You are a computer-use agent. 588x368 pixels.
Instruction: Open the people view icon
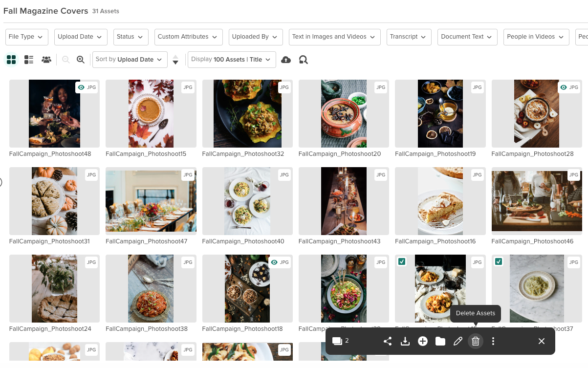(46, 60)
